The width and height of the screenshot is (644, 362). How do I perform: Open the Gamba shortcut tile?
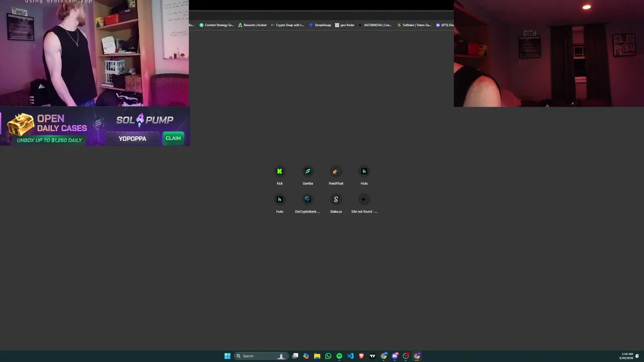click(308, 175)
